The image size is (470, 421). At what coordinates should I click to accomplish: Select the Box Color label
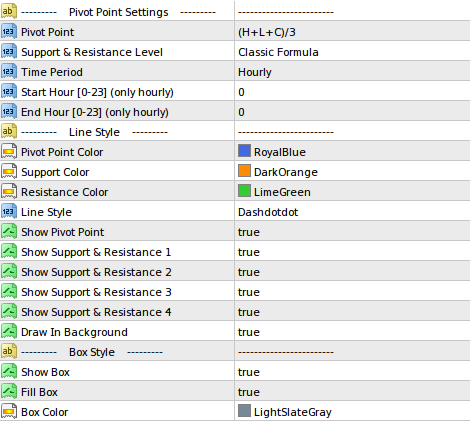pos(45,412)
